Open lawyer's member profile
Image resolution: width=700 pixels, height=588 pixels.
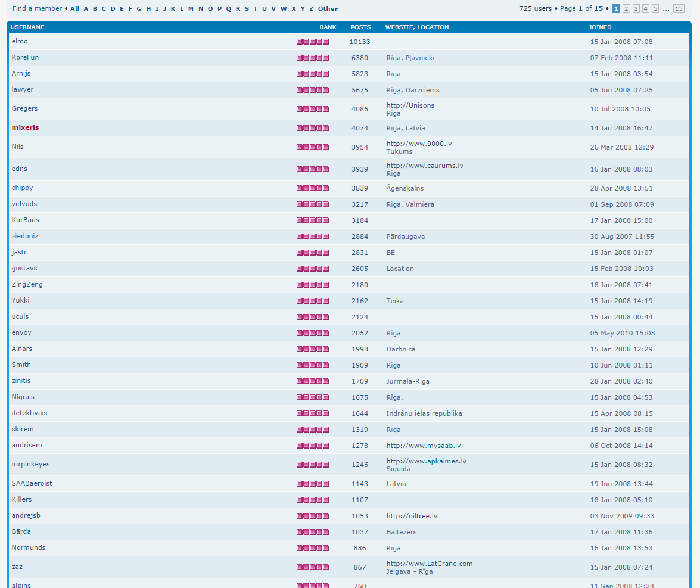pos(22,89)
